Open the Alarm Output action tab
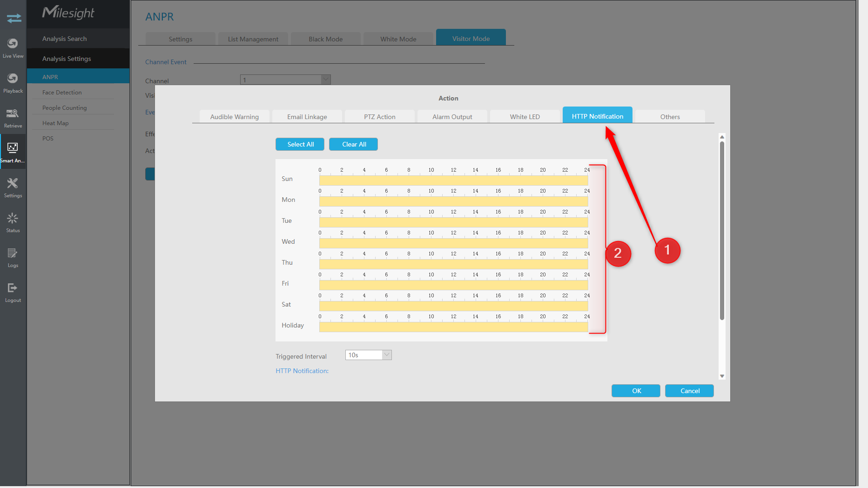 click(x=452, y=116)
